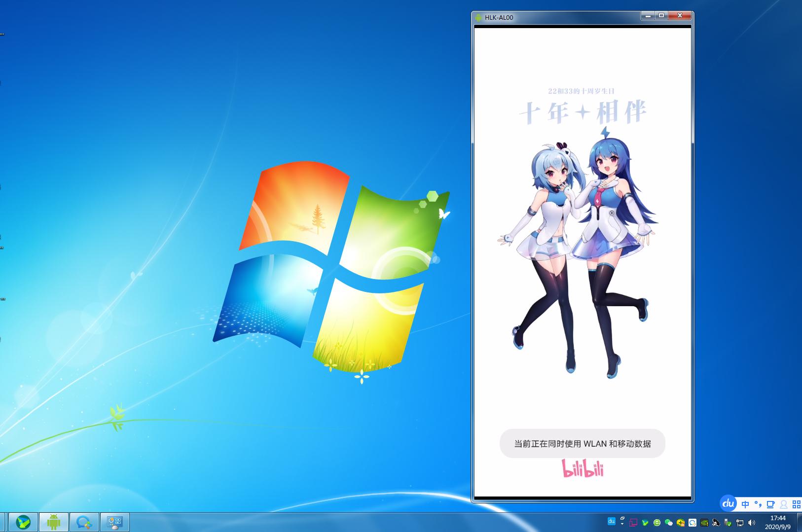Open the emulator window menu via its Android icon

coord(479,16)
